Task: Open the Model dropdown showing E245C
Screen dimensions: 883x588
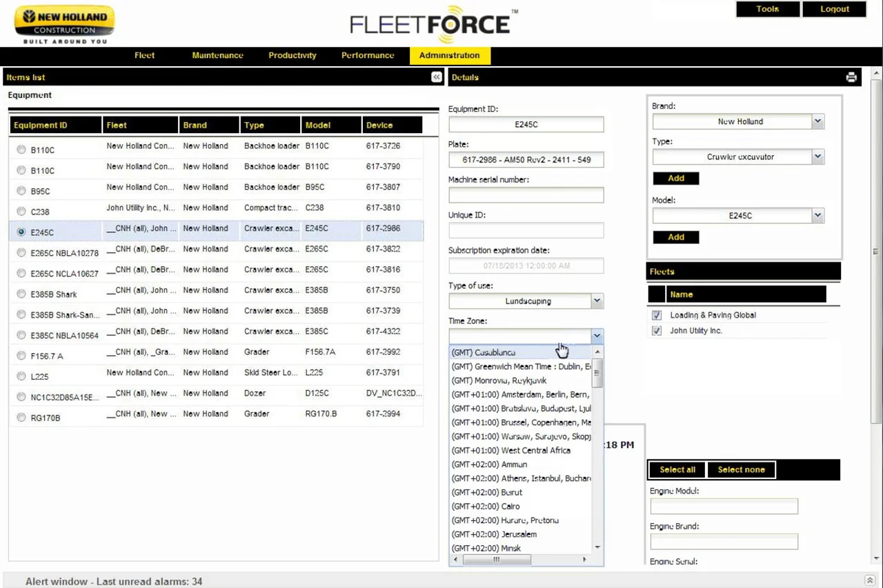Action: point(817,216)
